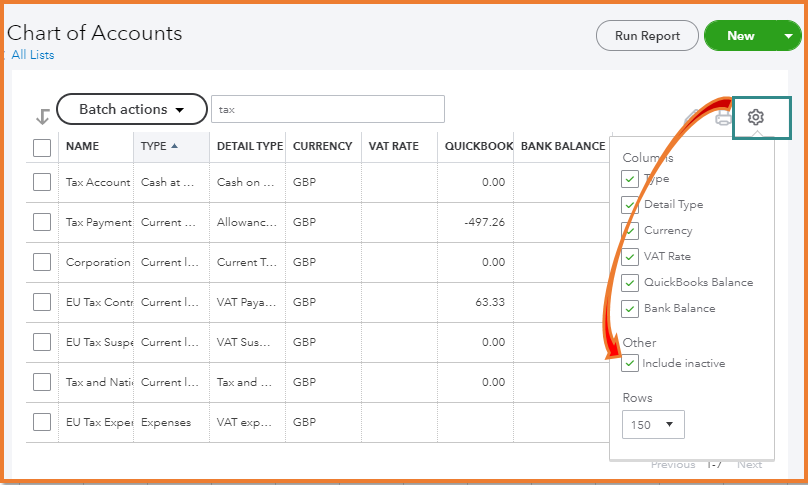Click the edit pencil icon

692,119
